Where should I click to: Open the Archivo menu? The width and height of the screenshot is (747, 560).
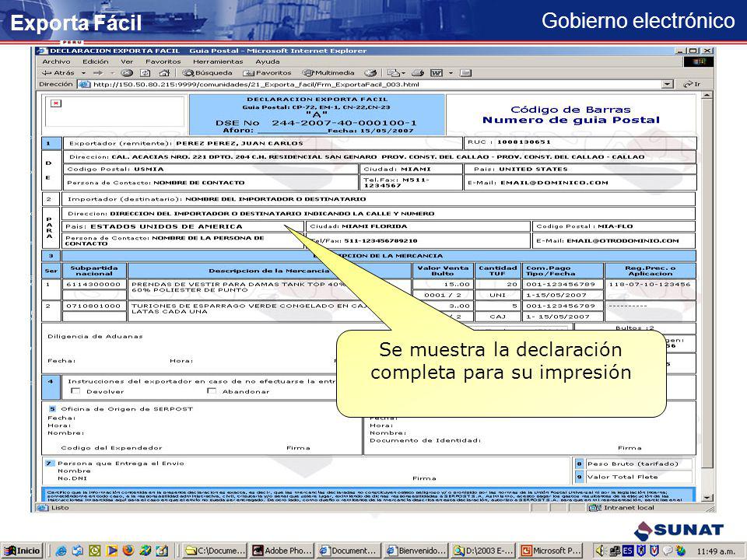[x=56, y=61]
